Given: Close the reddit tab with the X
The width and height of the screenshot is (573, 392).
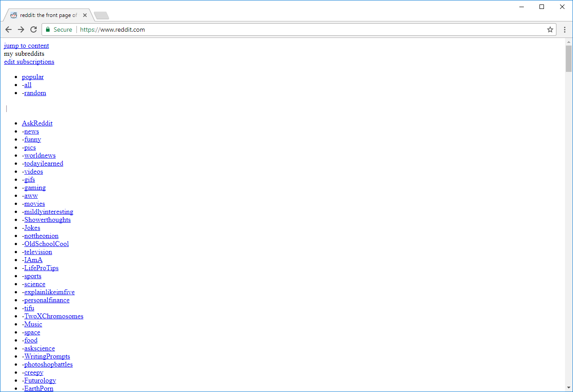Looking at the screenshot, I should click(x=85, y=15).
